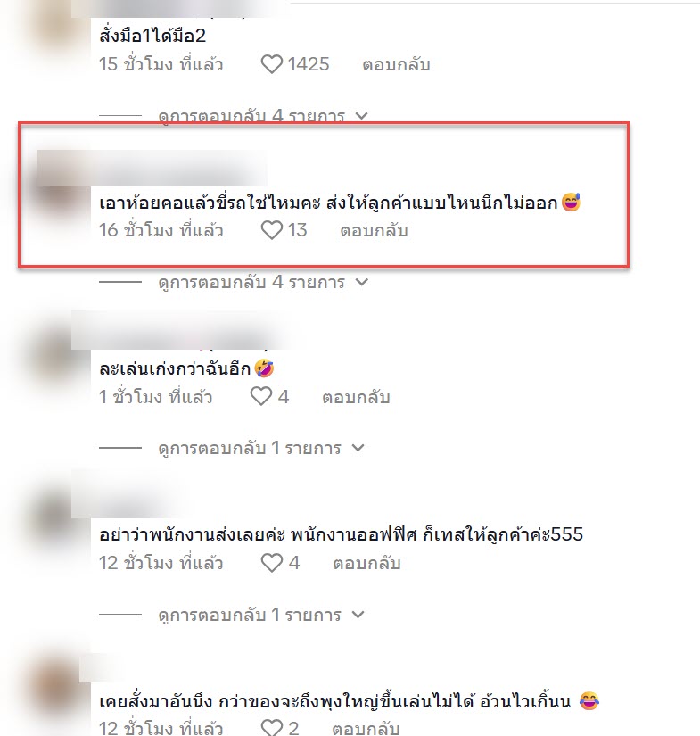
Task: Like the bottom comment with 2 likes
Action: (272, 728)
